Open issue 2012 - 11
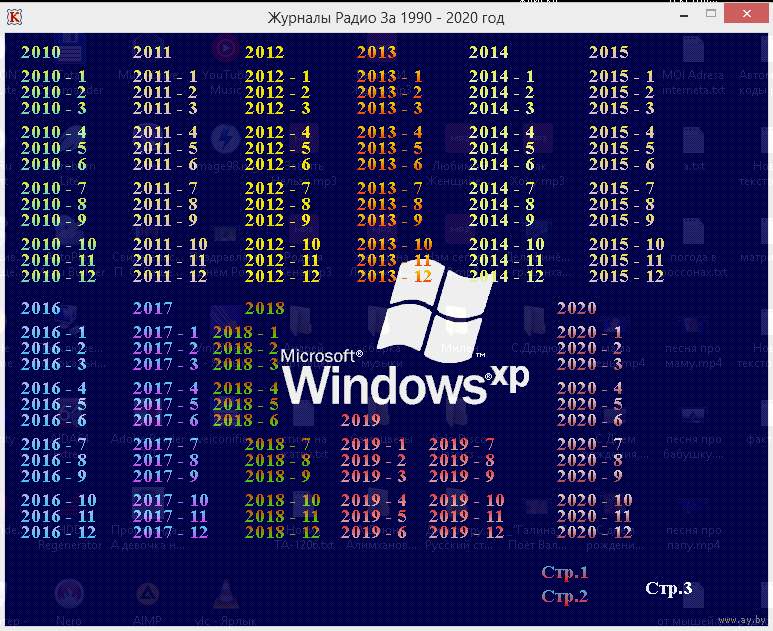 coord(282,260)
